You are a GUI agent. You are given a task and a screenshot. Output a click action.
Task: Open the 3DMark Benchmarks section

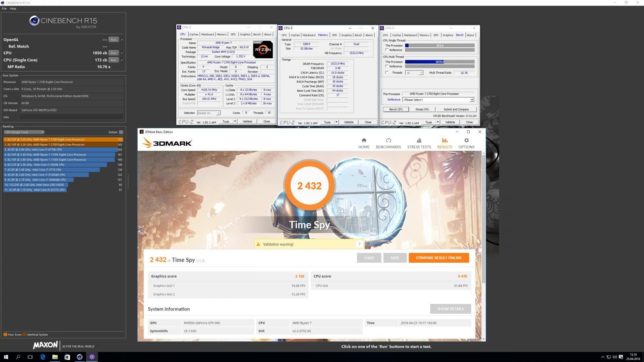[388, 143]
